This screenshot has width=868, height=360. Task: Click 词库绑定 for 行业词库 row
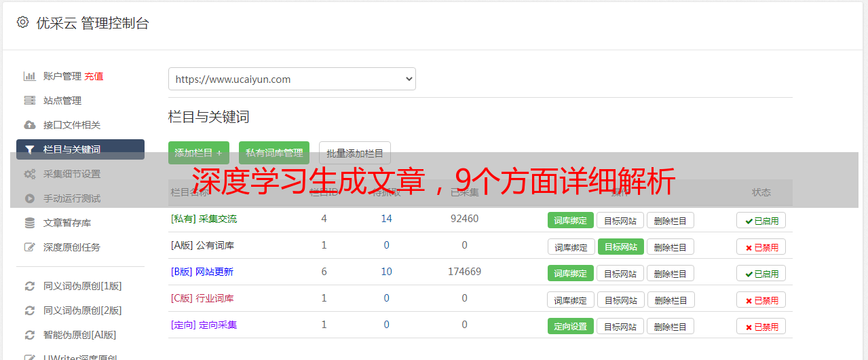(571, 300)
